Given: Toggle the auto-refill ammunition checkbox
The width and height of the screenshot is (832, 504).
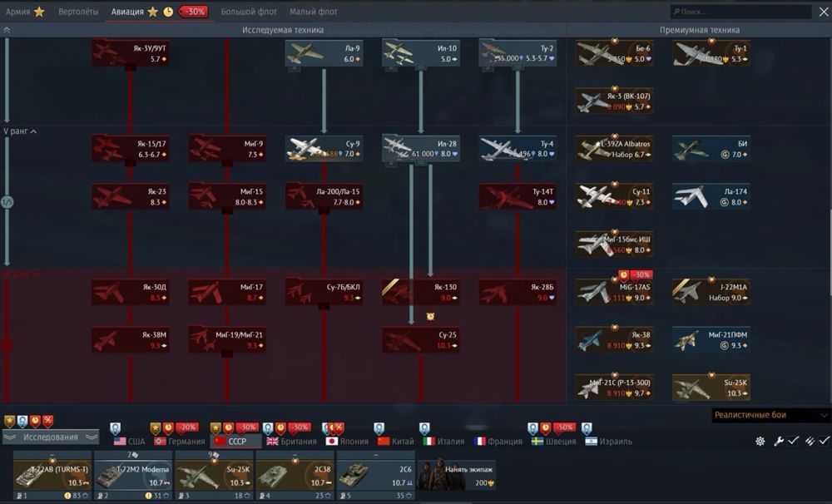Looking at the screenshot, I should coord(824,441).
